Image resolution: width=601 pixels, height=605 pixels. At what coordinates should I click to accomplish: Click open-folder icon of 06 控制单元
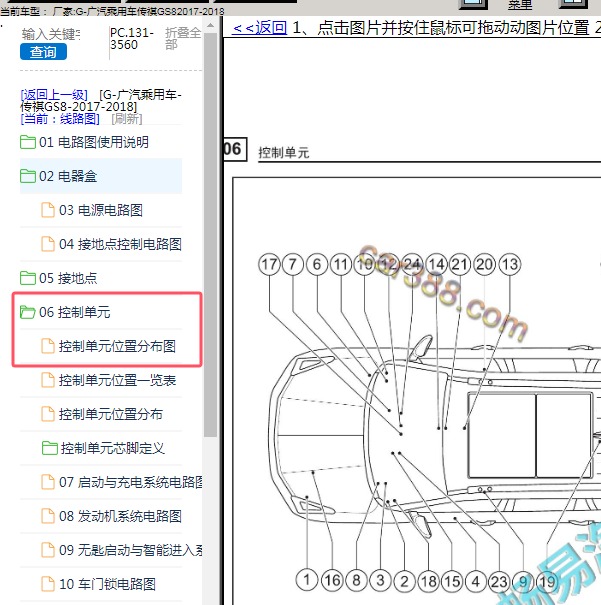pyautogui.click(x=28, y=312)
